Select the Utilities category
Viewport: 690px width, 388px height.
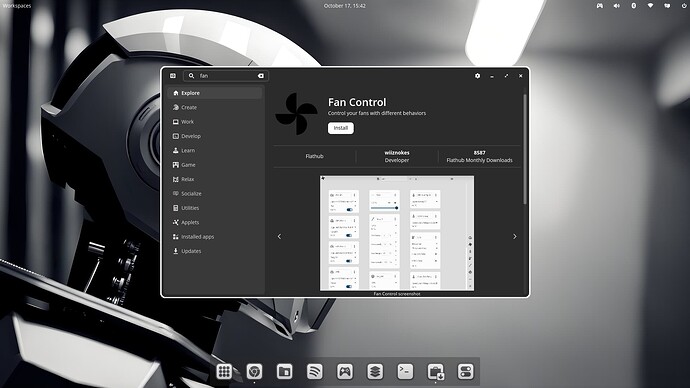[x=215, y=208]
